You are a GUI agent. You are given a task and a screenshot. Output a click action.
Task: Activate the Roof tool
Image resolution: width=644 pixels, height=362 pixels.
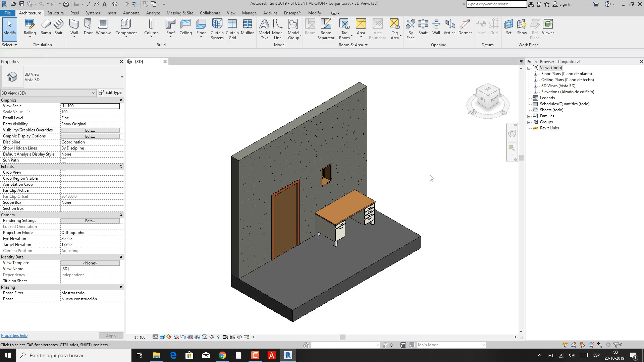tap(170, 27)
